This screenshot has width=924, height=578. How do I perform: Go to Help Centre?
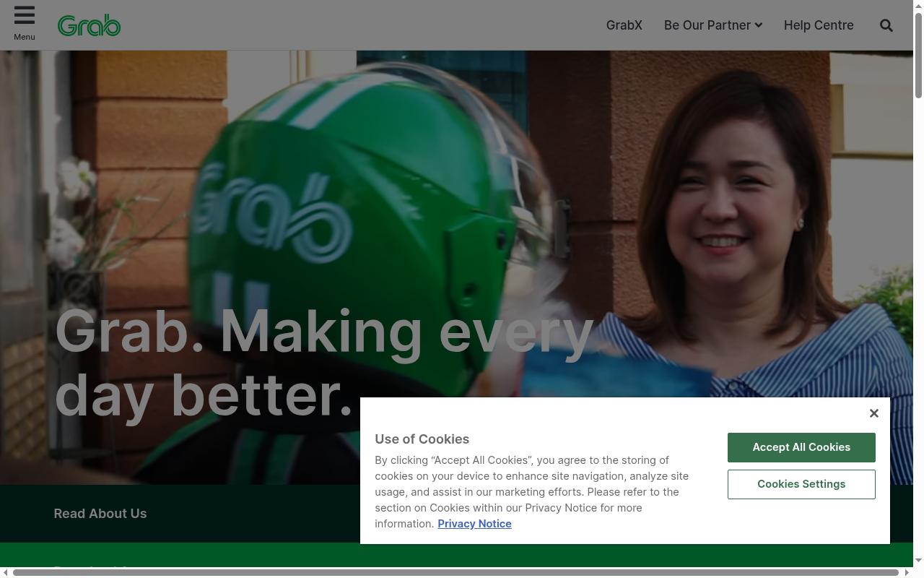click(x=819, y=25)
